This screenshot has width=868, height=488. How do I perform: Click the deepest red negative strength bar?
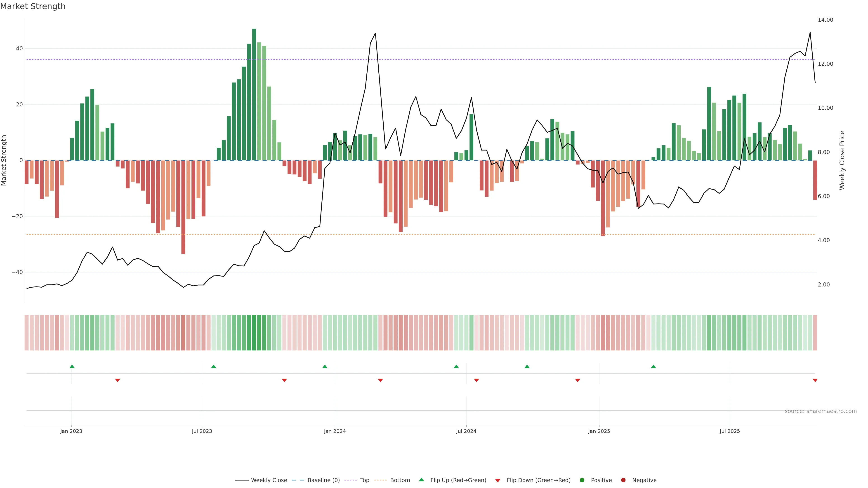coord(183,207)
